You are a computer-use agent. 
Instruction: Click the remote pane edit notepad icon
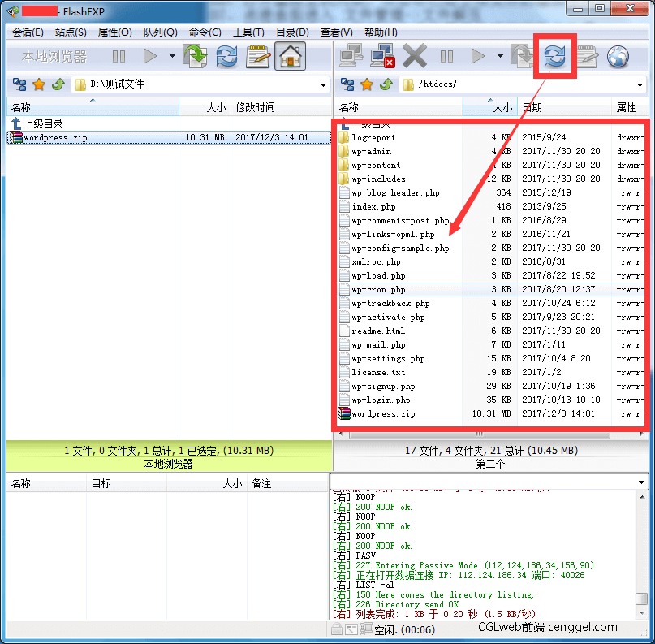(x=588, y=56)
